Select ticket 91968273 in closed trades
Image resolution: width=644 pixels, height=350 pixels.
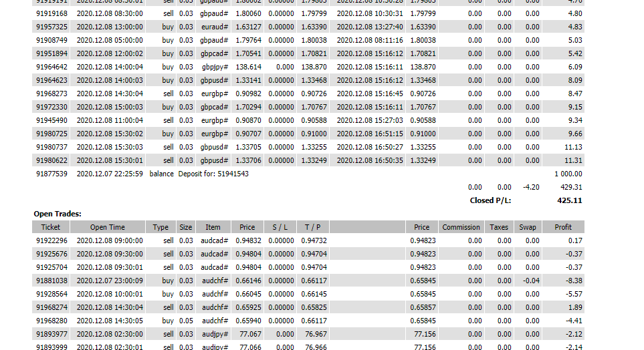pyautogui.click(x=51, y=94)
